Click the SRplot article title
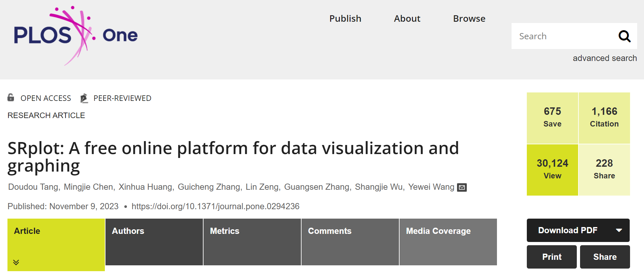The image size is (644, 277). (233, 157)
